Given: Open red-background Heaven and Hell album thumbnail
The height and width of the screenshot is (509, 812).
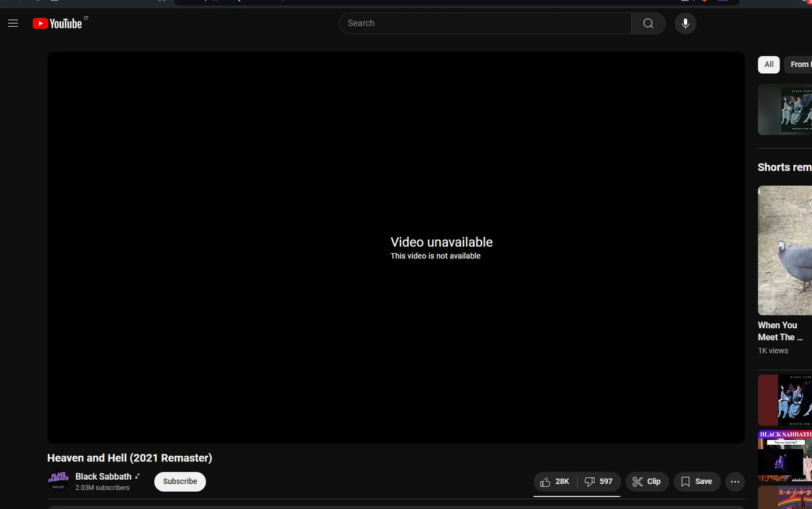Looking at the screenshot, I should pyautogui.click(x=785, y=400).
